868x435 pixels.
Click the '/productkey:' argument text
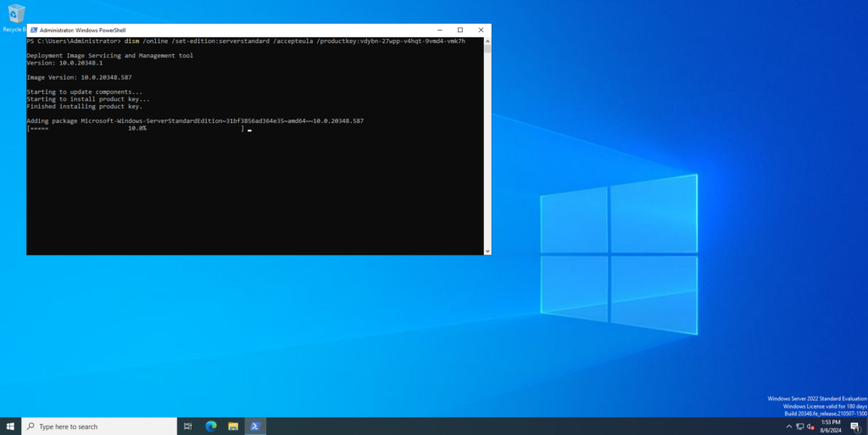[338, 41]
